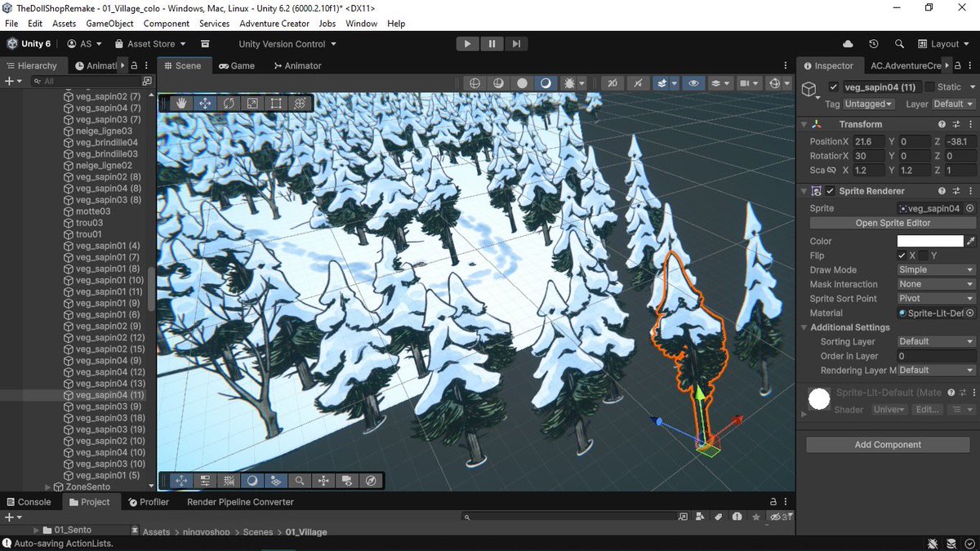
Task: Select the Rect tool
Action: [x=276, y=103]
